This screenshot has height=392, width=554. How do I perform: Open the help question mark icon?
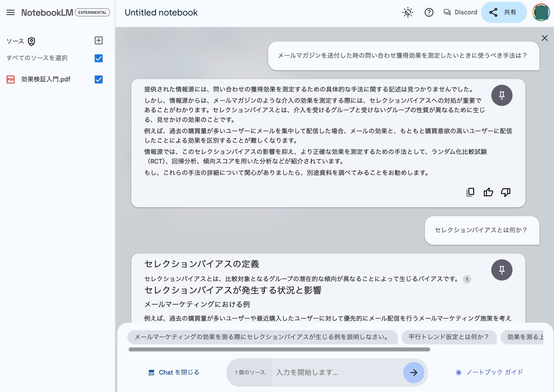(429, 12)
